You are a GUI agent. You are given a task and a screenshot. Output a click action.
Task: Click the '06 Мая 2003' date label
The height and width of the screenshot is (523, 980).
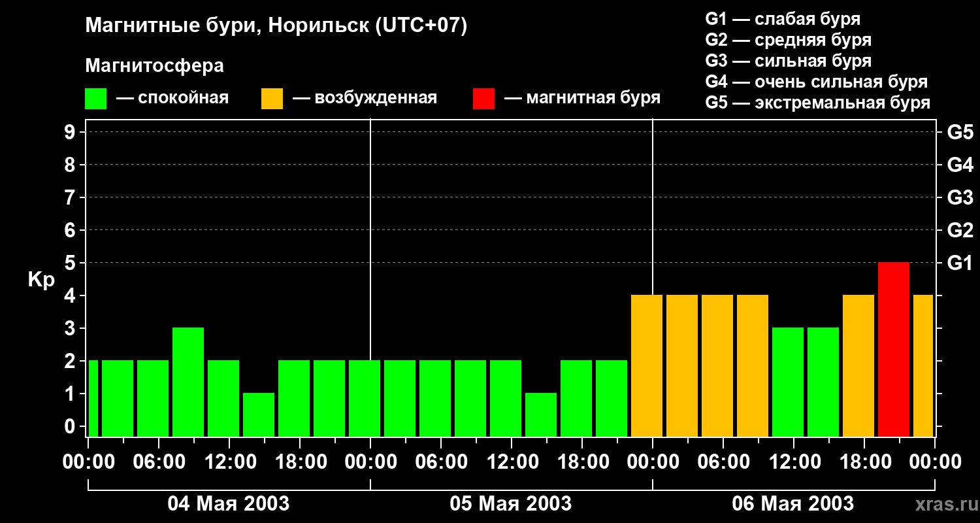(x=793, y=503)
